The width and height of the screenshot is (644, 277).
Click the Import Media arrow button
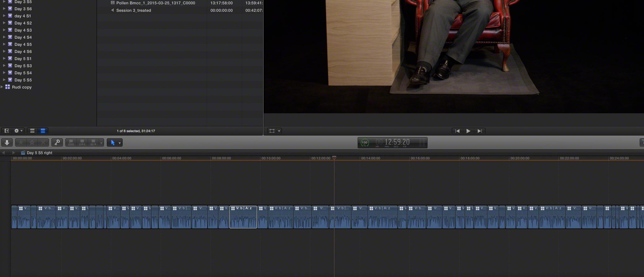[x=7, y=142]
